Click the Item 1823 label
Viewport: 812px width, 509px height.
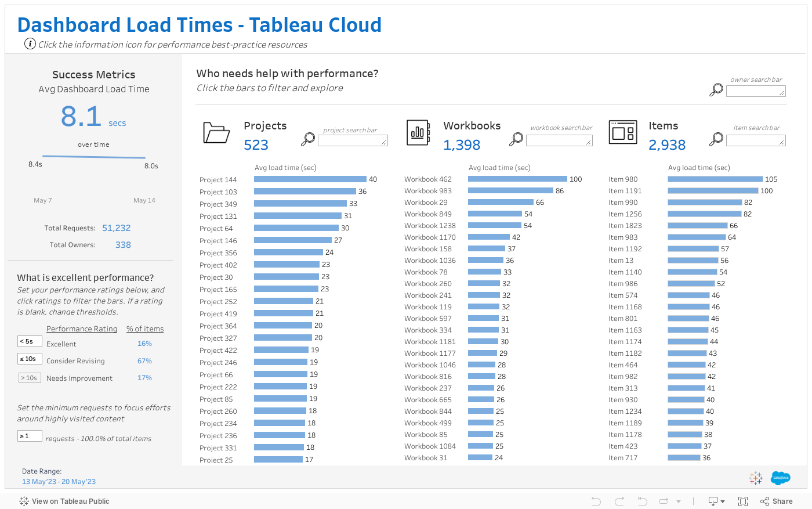click(625, 225)
